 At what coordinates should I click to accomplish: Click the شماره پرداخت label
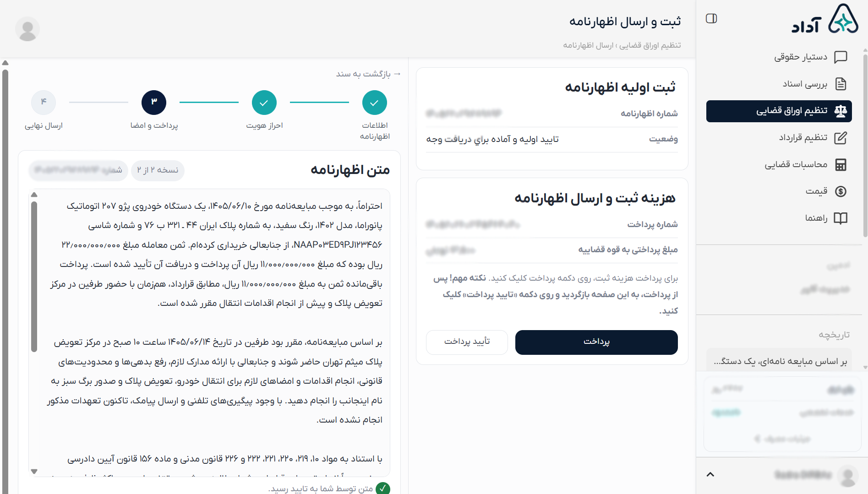[x=652, y=224]
